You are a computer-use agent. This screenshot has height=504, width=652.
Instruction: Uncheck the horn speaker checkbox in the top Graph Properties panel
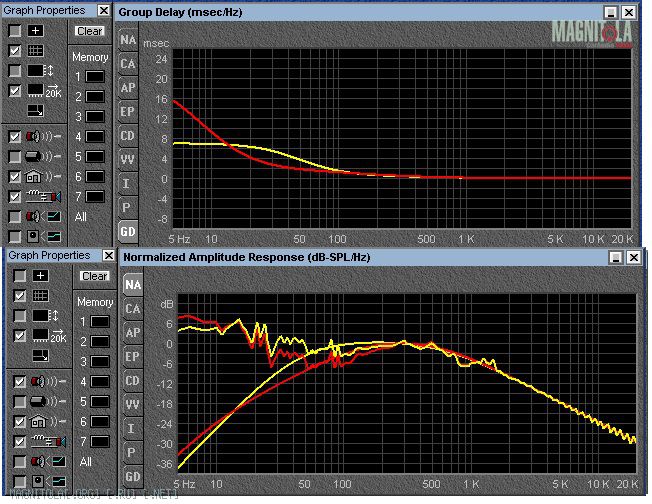click(x=15, y=196)
